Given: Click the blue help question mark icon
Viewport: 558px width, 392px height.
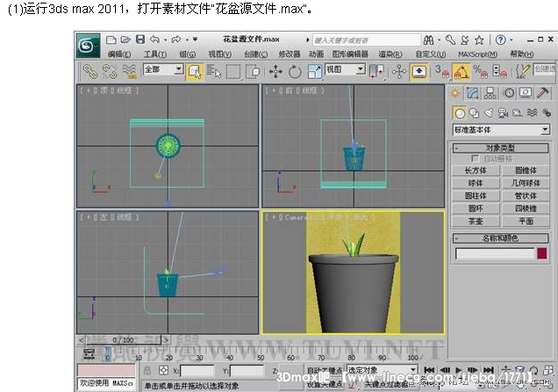Looking at the screenshot, I should (x=500, y=39).
